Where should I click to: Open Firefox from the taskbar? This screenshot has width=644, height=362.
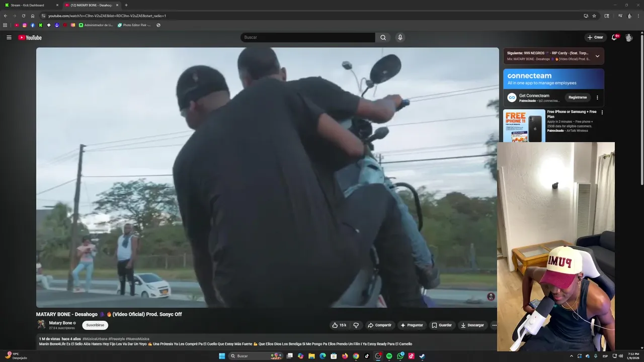point(345,356)
